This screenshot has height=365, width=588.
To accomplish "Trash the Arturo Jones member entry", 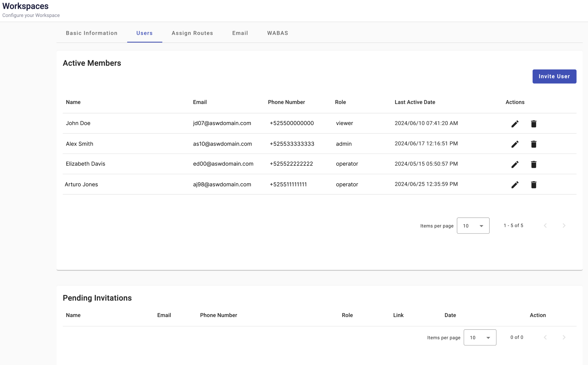I will coord(533,185).
